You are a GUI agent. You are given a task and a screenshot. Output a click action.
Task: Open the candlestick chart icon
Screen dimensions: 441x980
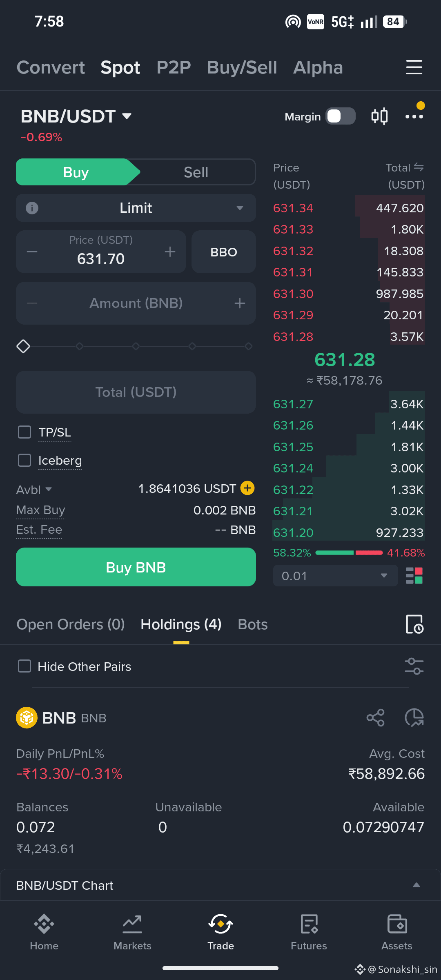click(x=379, y=116)
